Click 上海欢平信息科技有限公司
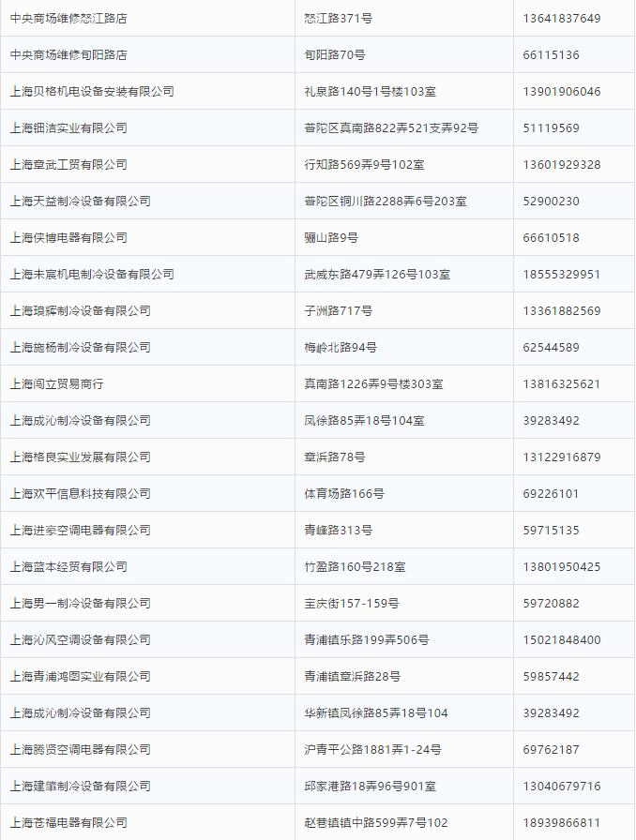Image resolution: width=636 pixels, height=840 pixels. tap(81, 493)
